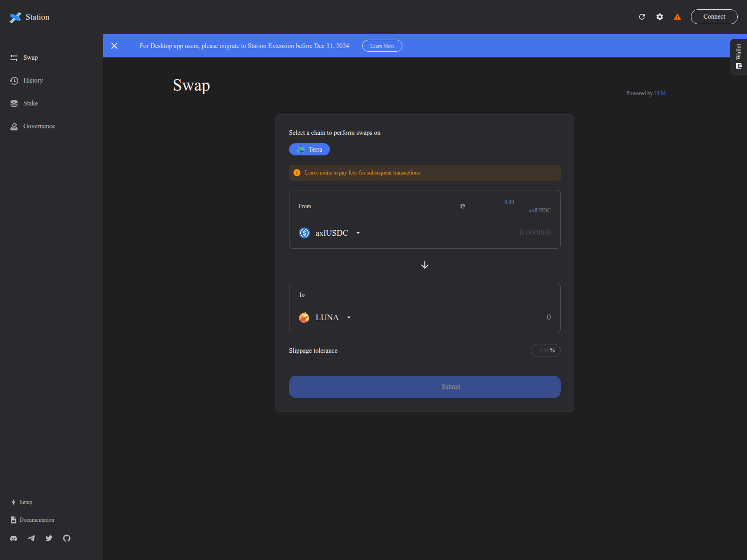Dismiss the migration notice banner

pyautogui.click(x=114, y=46)
